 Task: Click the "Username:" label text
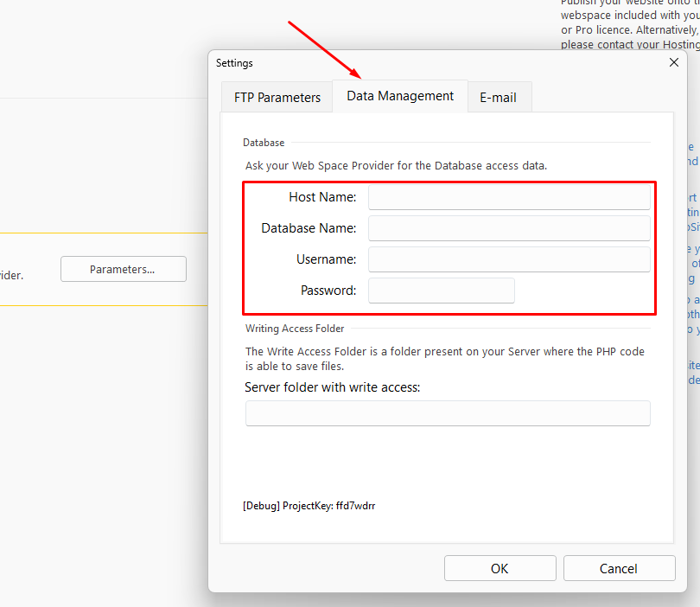point(326,259)
